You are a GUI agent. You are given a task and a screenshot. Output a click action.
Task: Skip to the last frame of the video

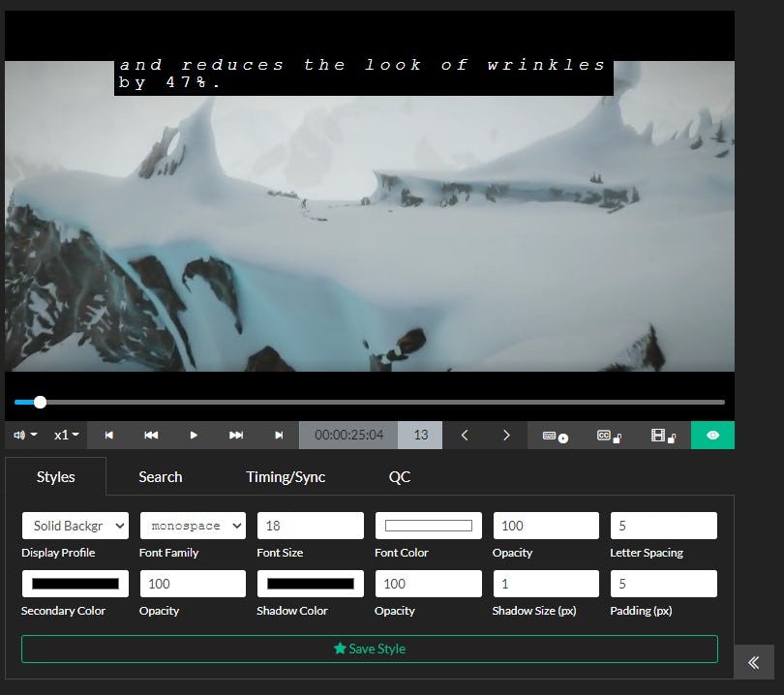click(x=280, y=435)
